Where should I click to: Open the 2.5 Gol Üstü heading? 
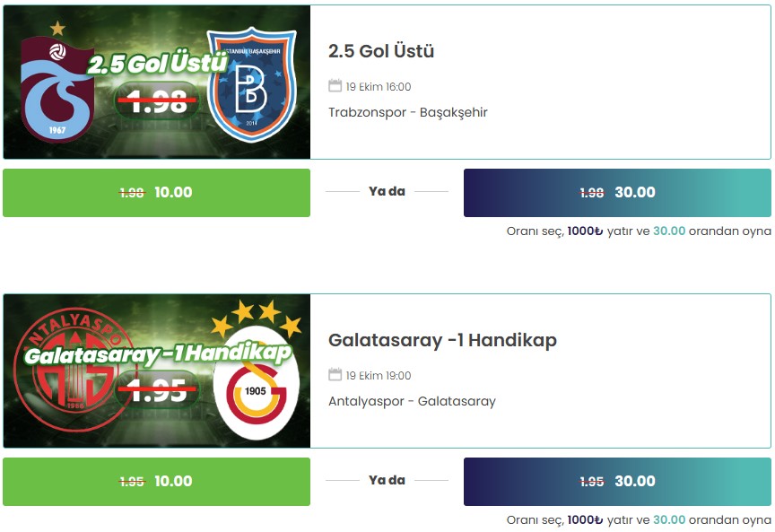coord(381,51)
